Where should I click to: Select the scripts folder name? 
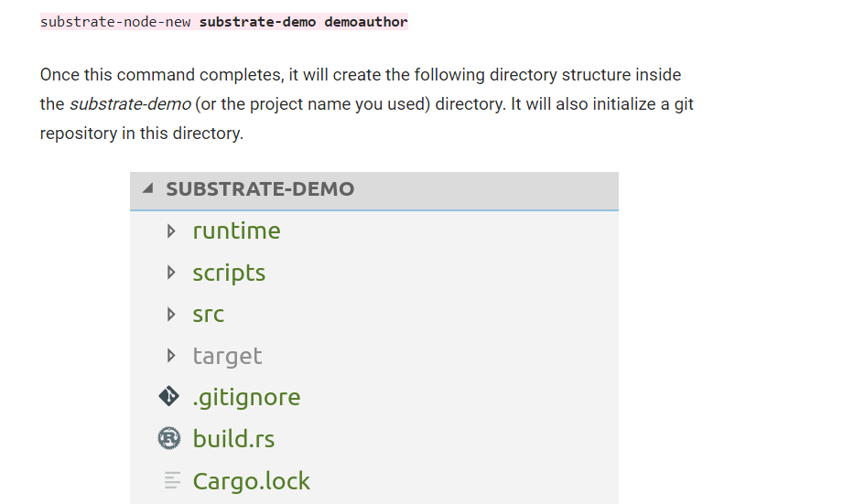(229, 273)
